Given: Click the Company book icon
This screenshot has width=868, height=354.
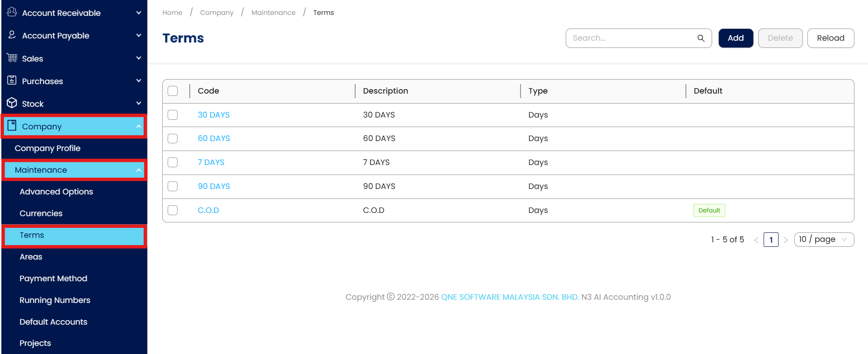Looking at the screenshot, I should coord(12,126).
